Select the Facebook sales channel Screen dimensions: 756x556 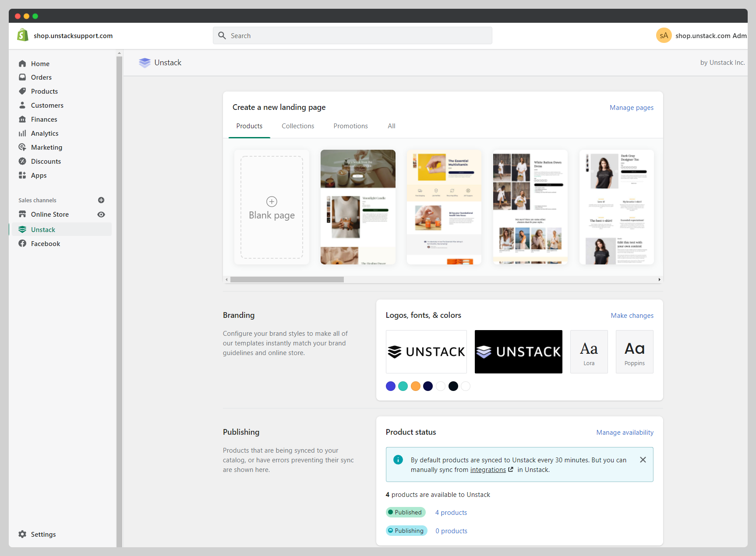(45, 243)
